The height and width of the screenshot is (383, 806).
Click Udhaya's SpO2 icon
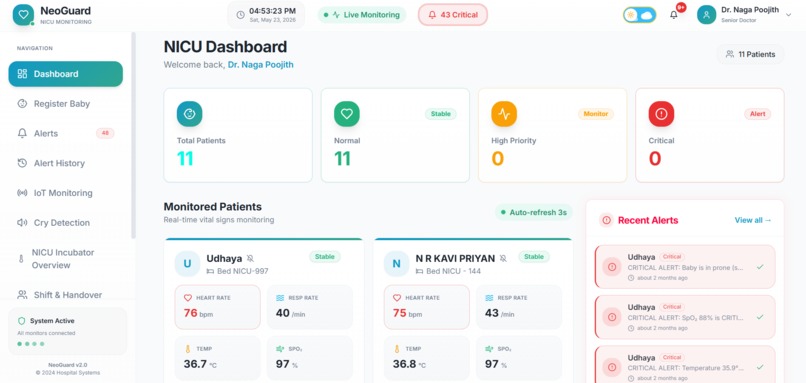pyautogui.click(x=280, y=349)
